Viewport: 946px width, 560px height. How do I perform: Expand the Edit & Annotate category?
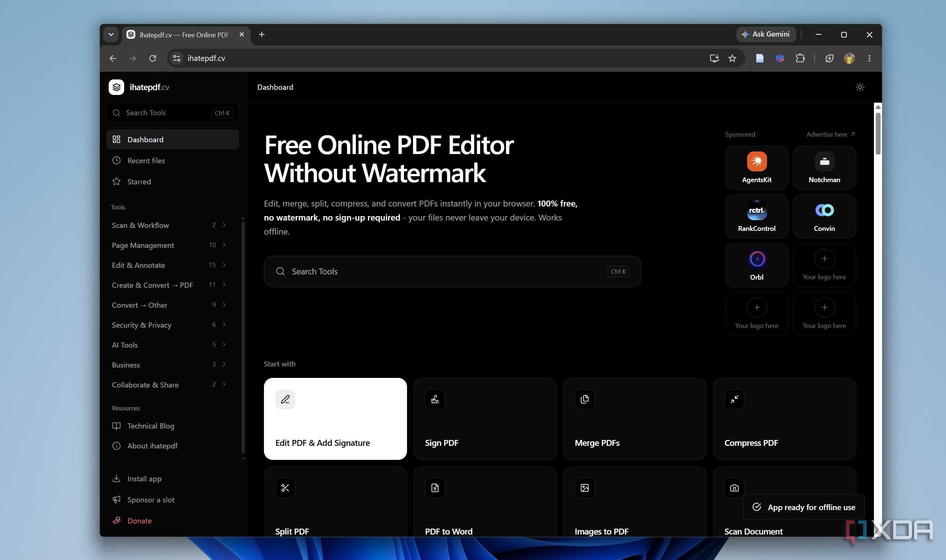tap(169, 265)
